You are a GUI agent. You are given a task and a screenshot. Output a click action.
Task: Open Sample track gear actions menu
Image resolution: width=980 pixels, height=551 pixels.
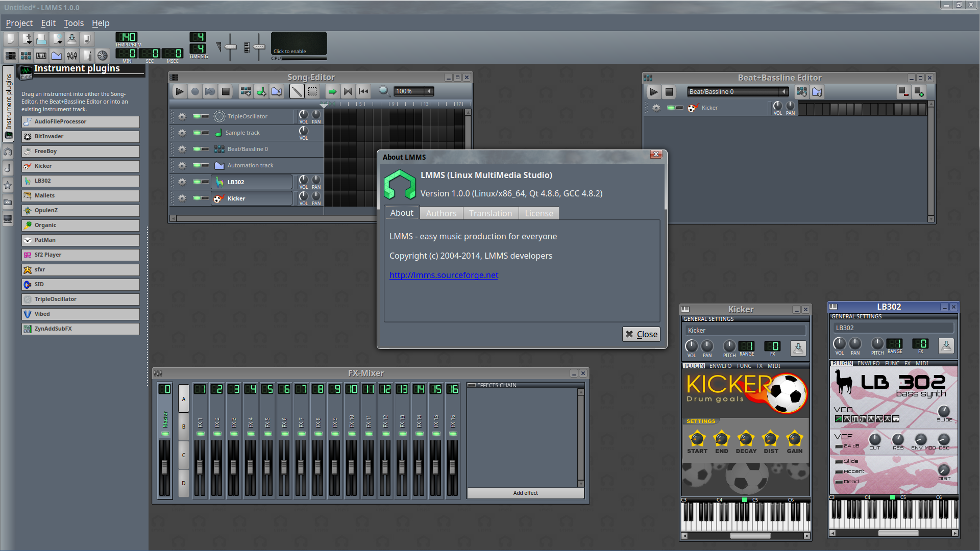tap(182, 133)
